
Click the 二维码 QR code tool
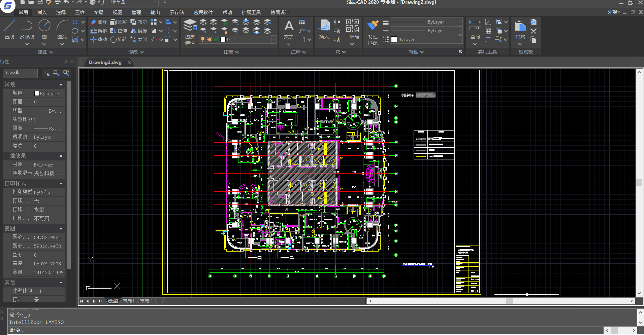click(352, 29)
